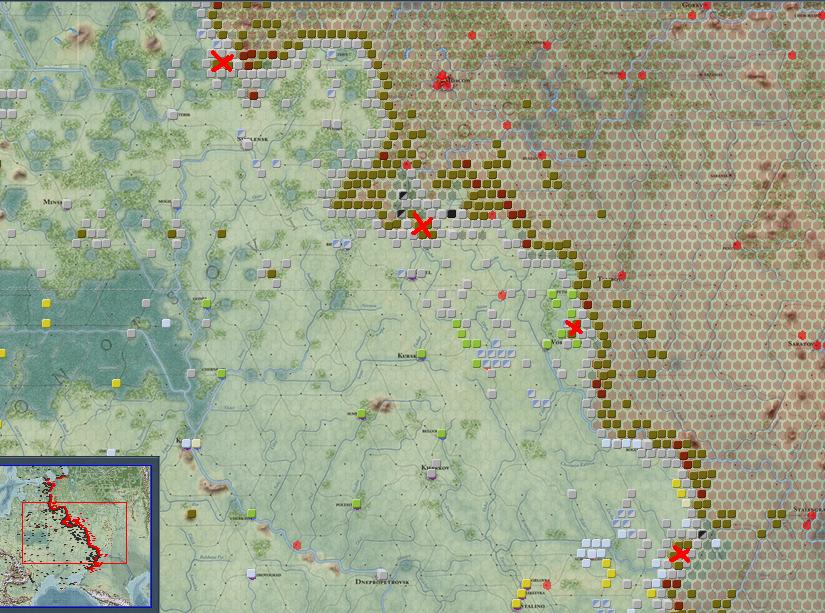Select the green counter at Sumy near the hill
825x613 pixels.
(361, 414)
